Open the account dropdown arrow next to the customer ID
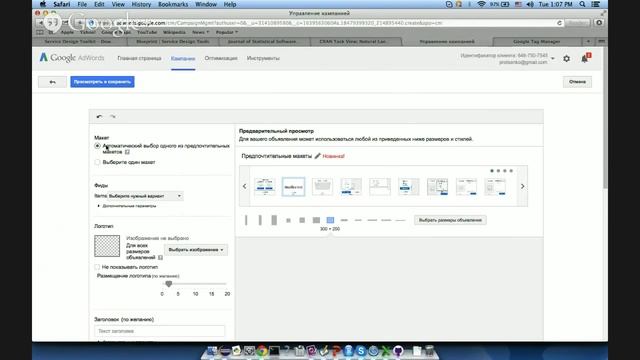Image resolution: width=640 pixels, height=360 pixels. point(553,58)
